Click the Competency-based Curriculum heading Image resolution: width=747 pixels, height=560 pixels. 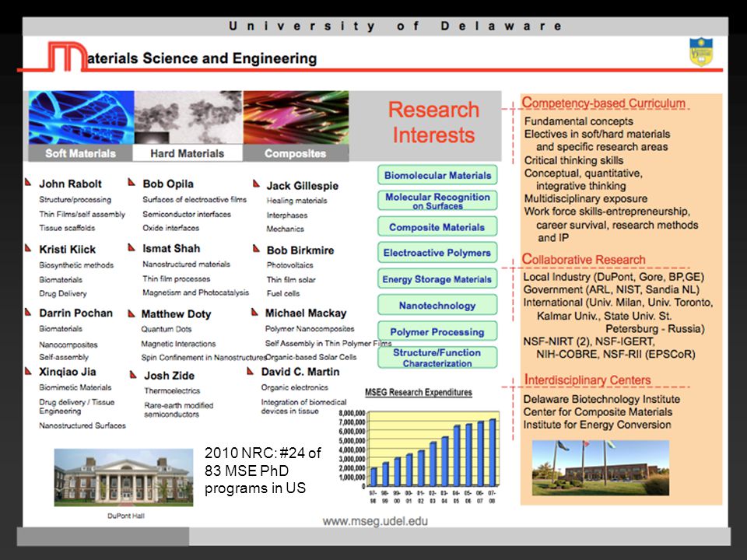coord(603,103)
